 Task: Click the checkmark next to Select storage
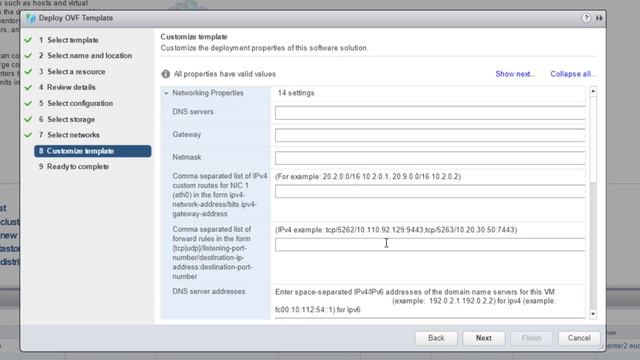pos(28,119)
